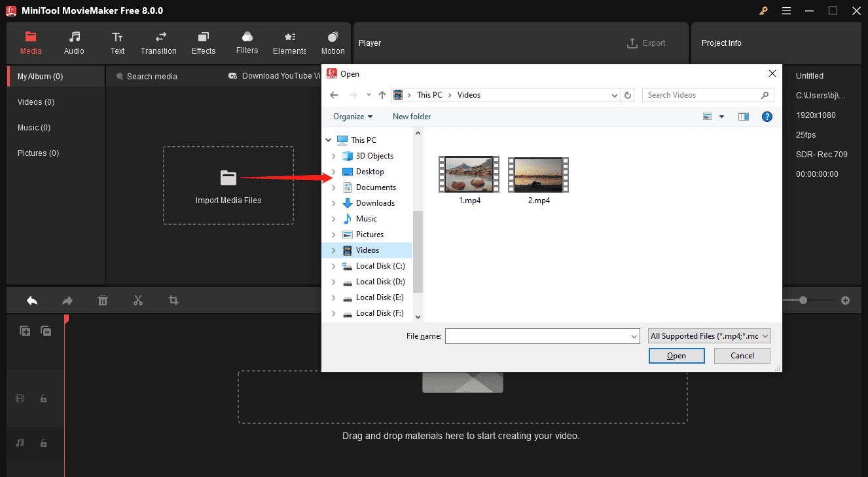Expand the This PC tree item
Viewport: 868px width, 477px height.
(x=328, y=140)
